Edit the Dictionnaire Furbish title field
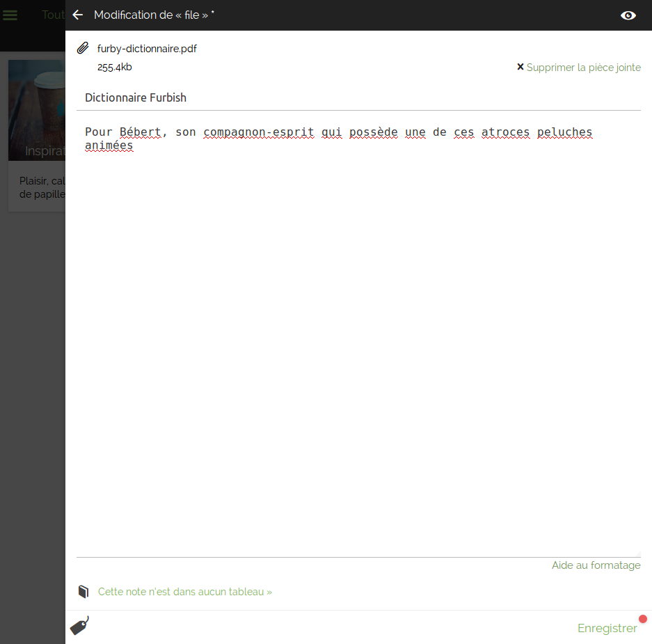 tap(358, 97)
